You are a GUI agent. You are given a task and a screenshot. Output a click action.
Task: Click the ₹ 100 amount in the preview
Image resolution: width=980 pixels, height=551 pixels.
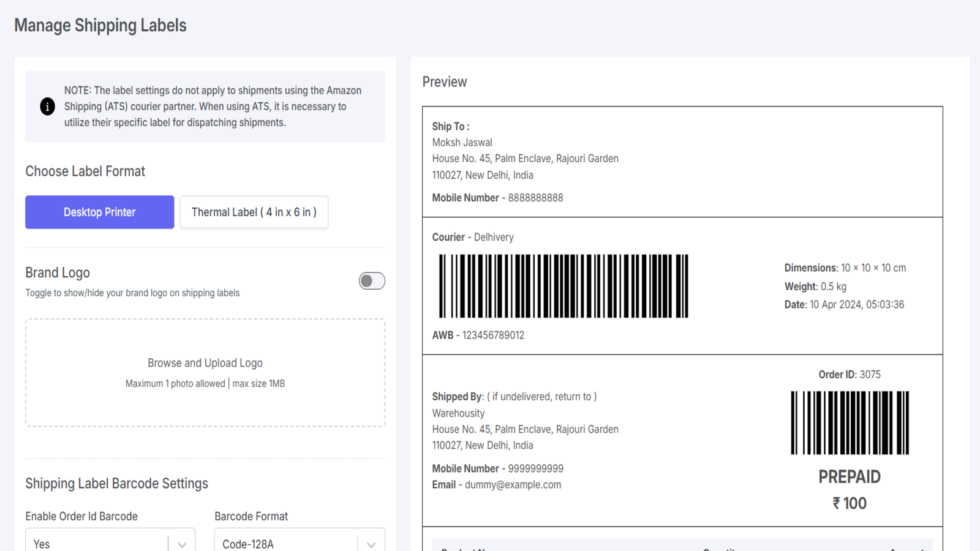850,503
